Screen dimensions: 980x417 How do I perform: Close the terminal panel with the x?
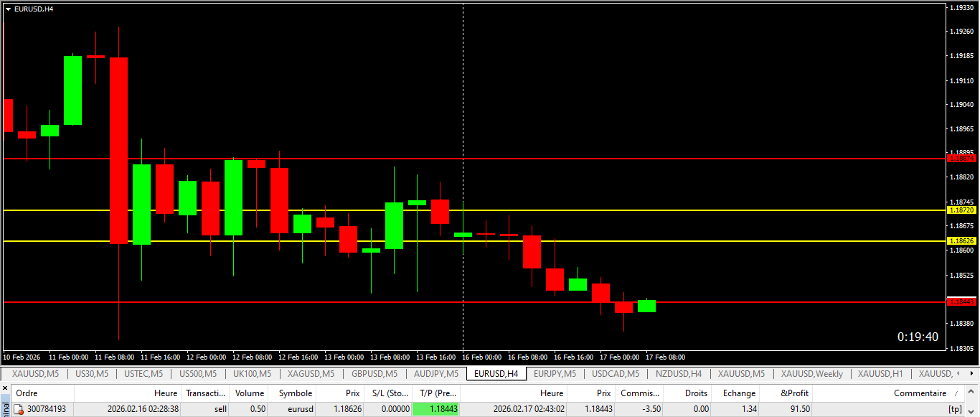click(x=5, y=389)
